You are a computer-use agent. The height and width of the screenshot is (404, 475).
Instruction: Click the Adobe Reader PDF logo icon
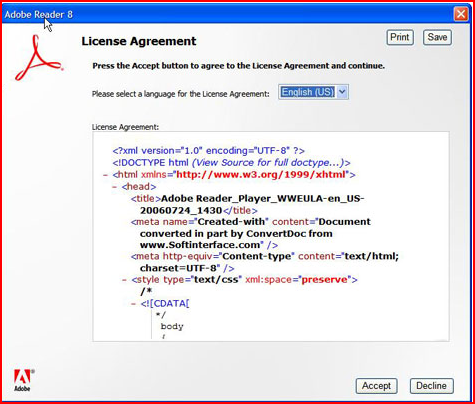[x=38, y=58]
